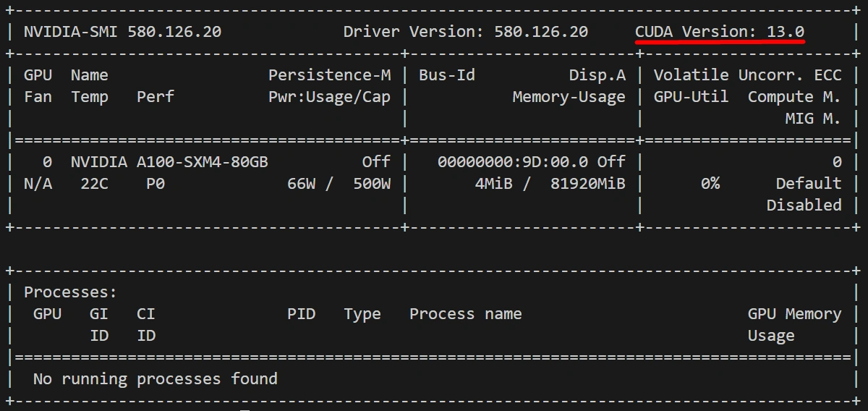Click the 66W power usage value

tap(302, 184)
